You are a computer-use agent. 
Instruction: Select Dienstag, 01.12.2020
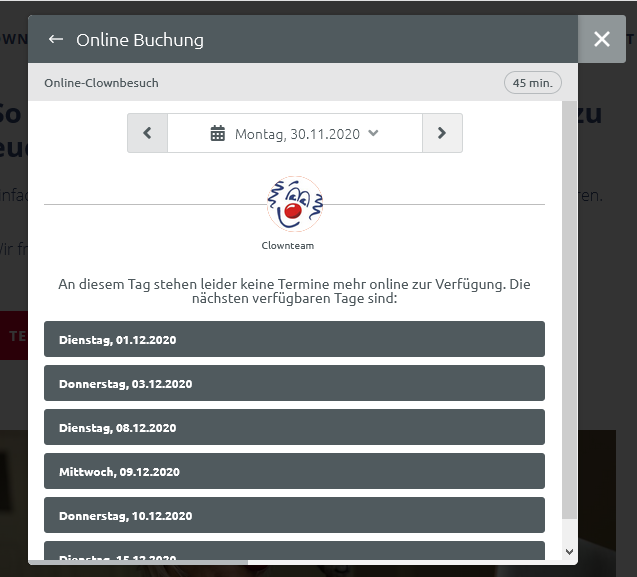pos(294,339)
